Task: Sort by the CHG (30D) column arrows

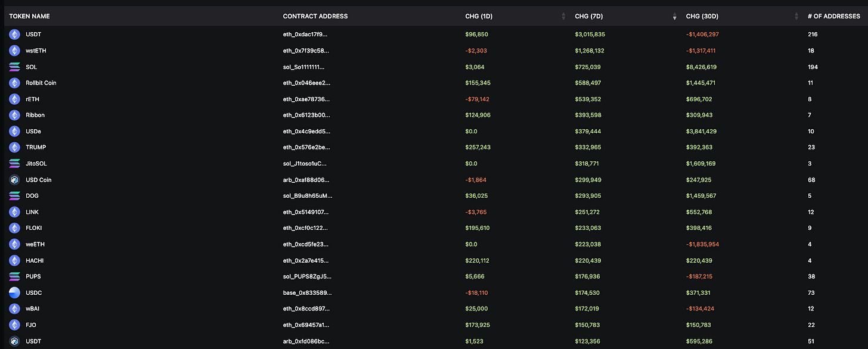Action: [x=796, y=16]
